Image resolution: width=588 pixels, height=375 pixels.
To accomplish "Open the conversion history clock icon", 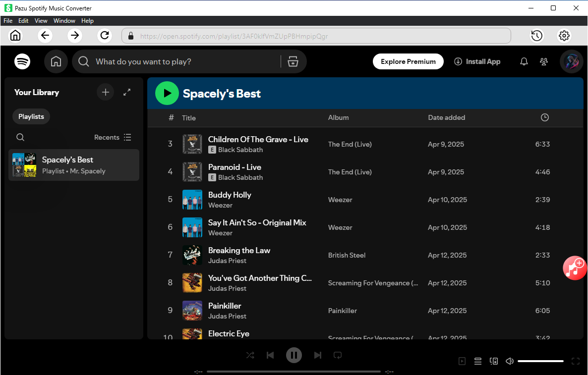I will pyautogui.click(x=536, y=36).
